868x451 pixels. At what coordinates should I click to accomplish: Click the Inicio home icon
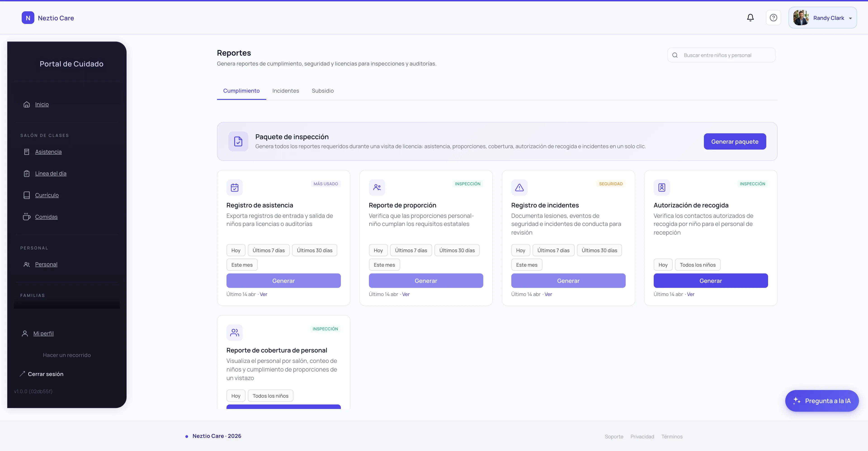pos(27,104)
